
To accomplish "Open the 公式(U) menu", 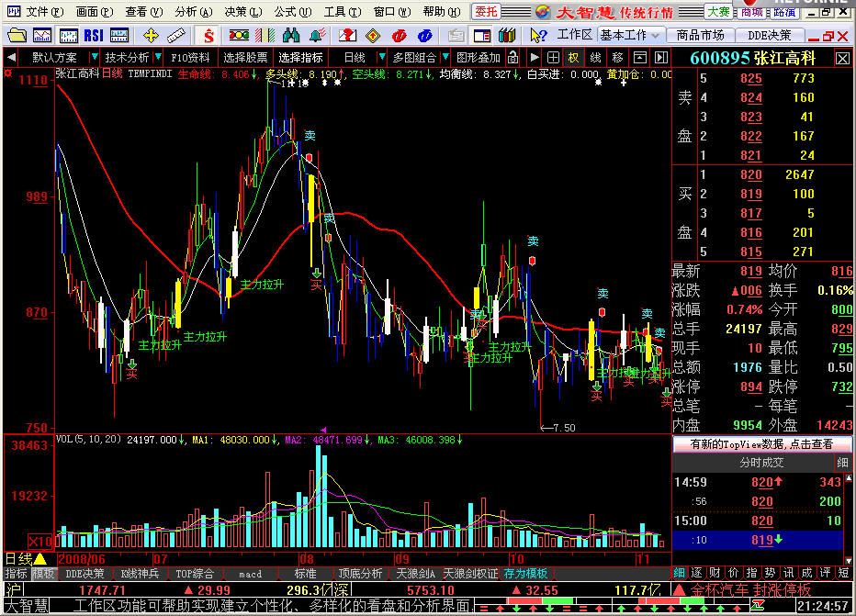I will pyautogui.click(x=293, y=11).
